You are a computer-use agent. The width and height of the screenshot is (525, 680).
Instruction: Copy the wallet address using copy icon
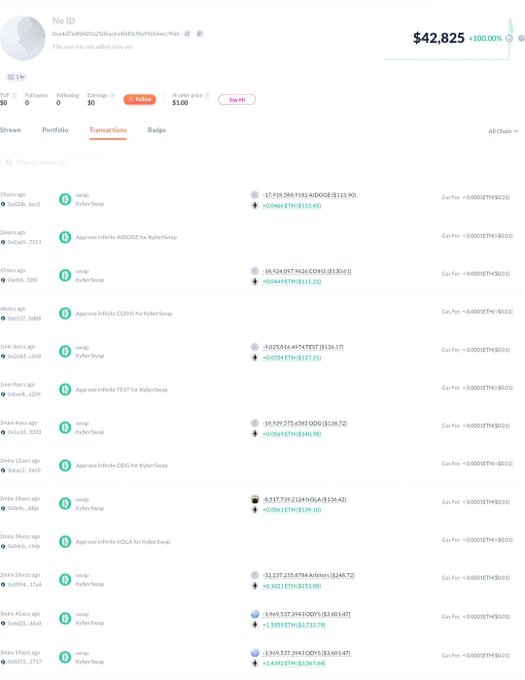pyautogui.click(x=187, y=34)
